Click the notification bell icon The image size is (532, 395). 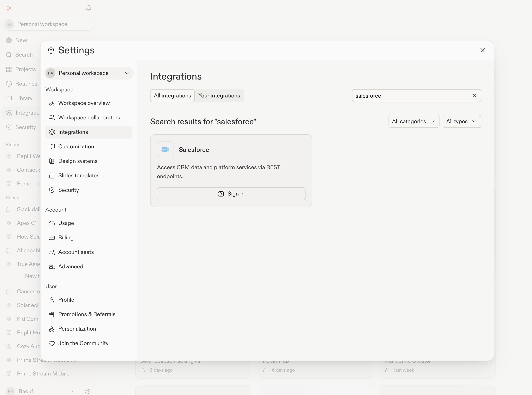[x=88, y=8]
